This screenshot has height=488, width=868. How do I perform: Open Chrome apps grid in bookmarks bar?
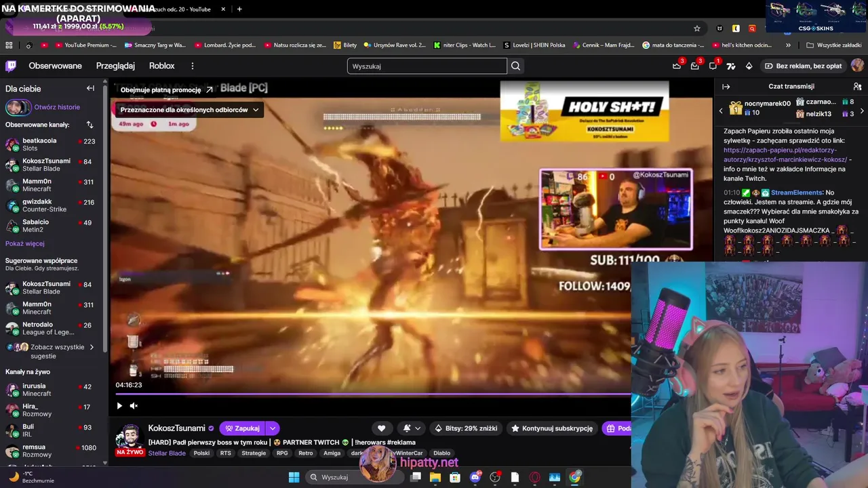9,45
